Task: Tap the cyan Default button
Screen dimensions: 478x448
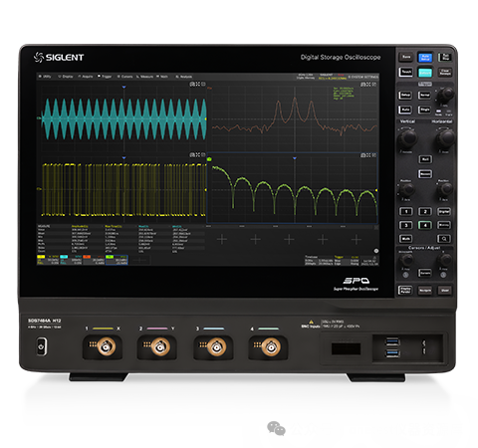Action: tap(425, 73)
